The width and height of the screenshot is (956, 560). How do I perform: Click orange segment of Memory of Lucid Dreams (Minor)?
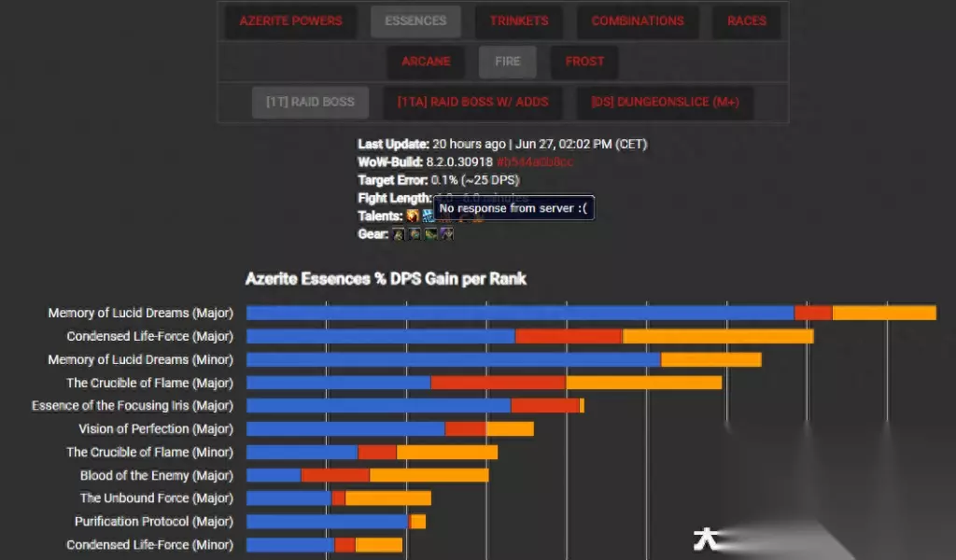pos(710,359)
